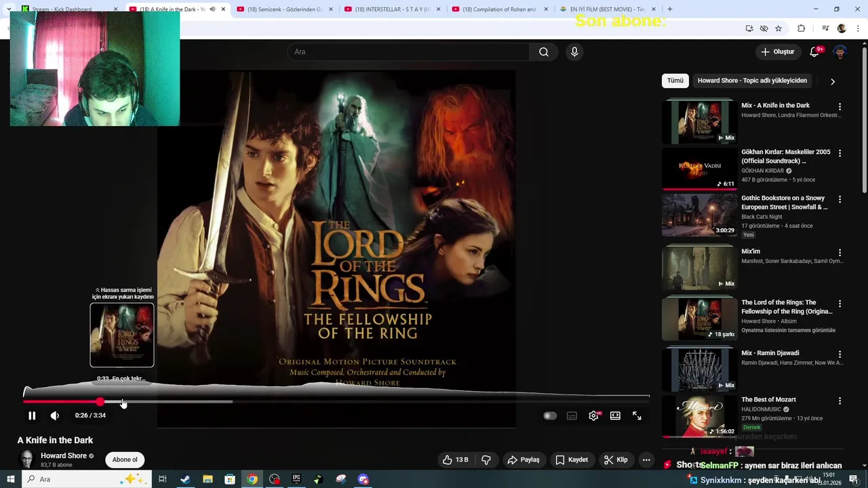Switch to Semicenk - Gözlerinden tab
The width and height of the screenshot is (868, 488).
284,9
